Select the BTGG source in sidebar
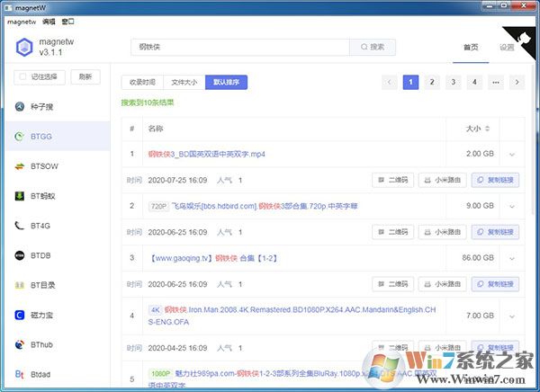Viewport: 540px width, 392px height. (58, 137)
